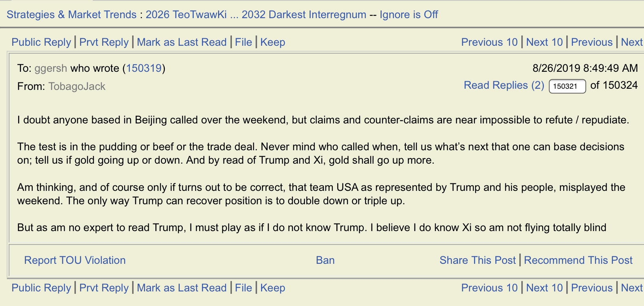View the TobagoJack author profile
Image resolution: width=644 pixels, height=306 pixels.
[77, 86]
